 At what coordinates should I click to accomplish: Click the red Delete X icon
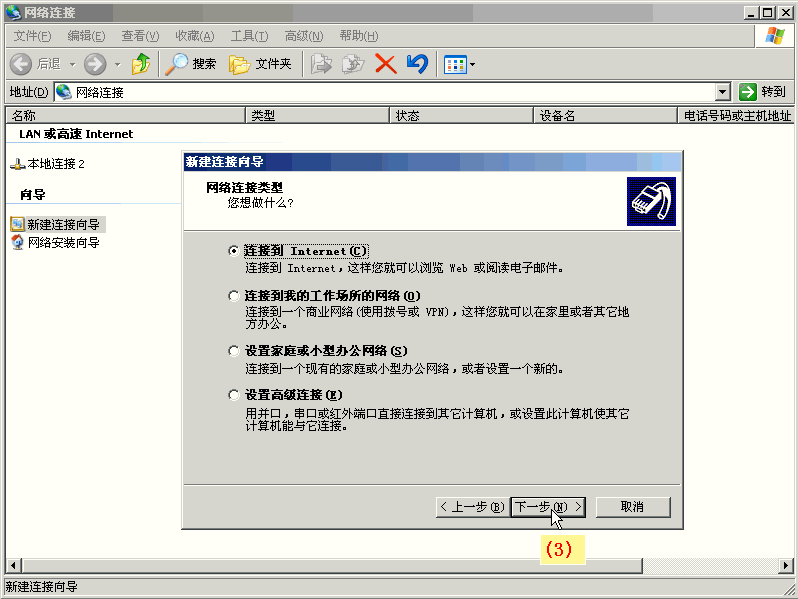click(385, 64)
